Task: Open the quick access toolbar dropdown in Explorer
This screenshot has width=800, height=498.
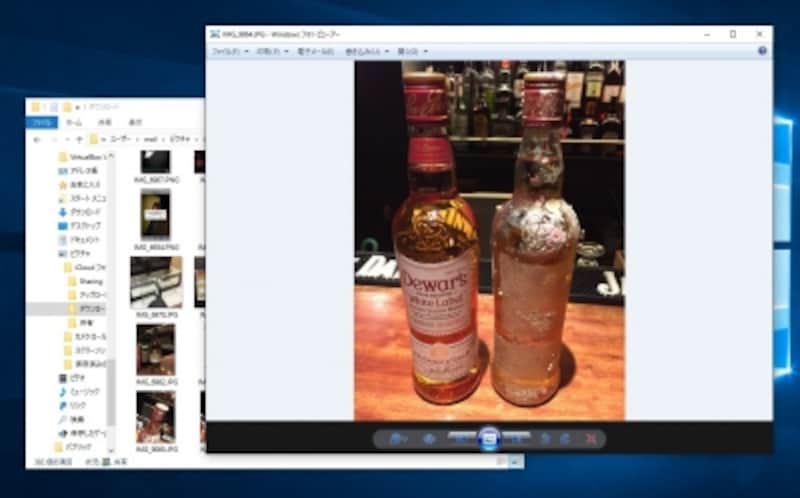Action: coord(78,108)
